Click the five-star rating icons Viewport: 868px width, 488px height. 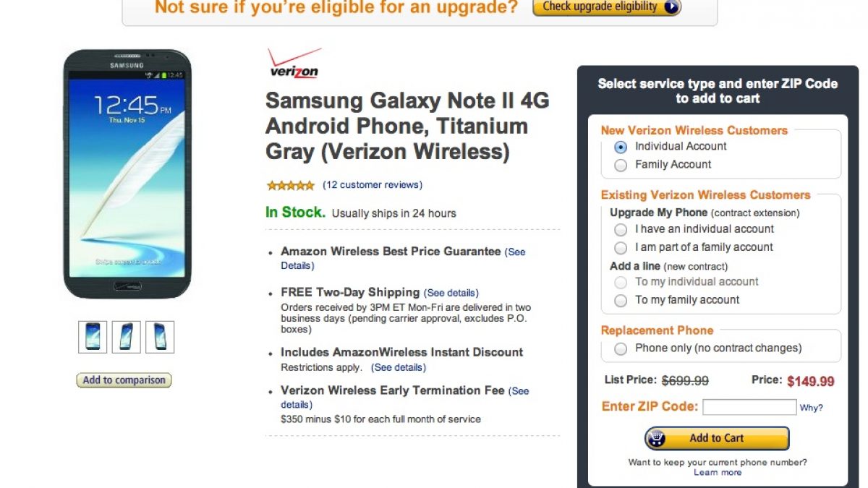pos(290,185)
